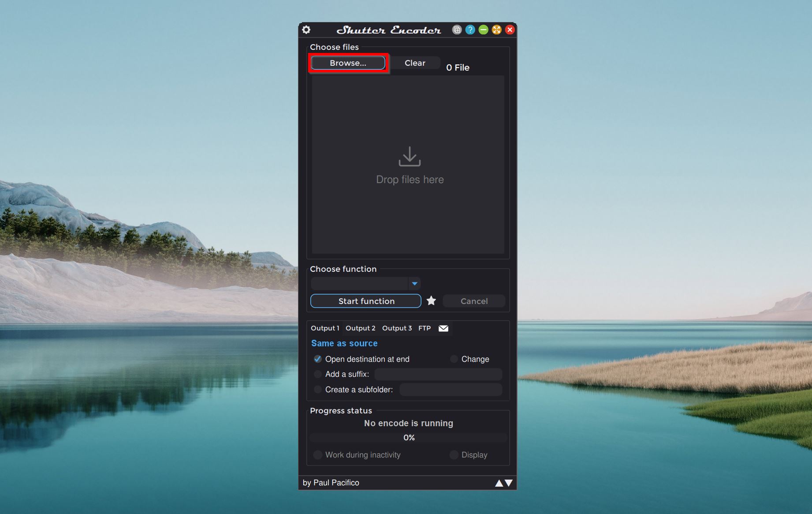Enable the Change option
The image size is (812, 514).
[x=454, y=359]
